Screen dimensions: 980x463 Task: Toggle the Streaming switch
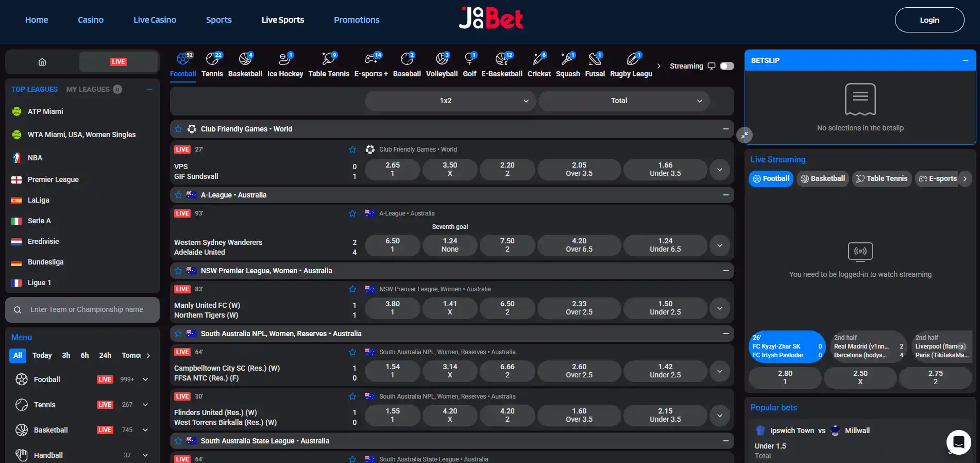pyautogui.click(x=727, y=66)
